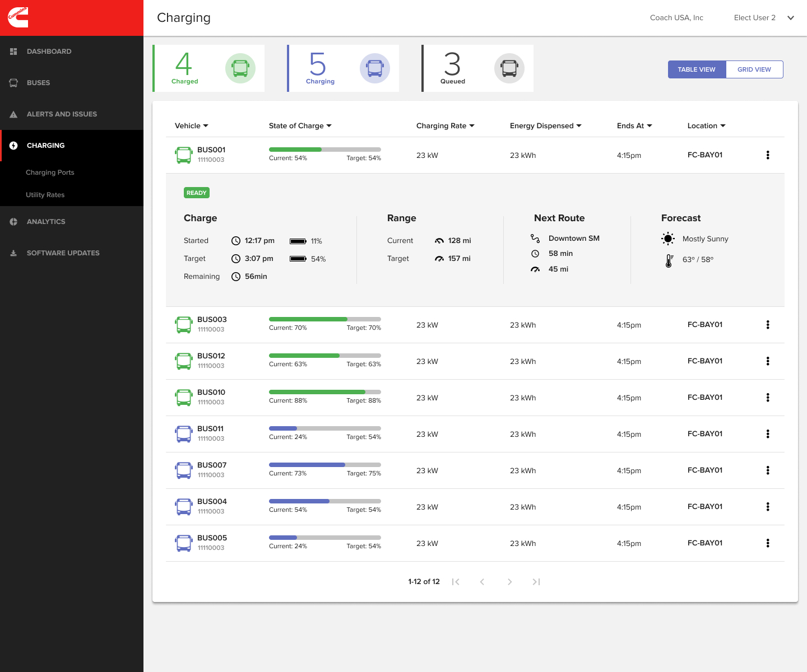Click the Charging lightning bolt icon
This screenshot has width=807, height=672.
(x=13, y=146)
